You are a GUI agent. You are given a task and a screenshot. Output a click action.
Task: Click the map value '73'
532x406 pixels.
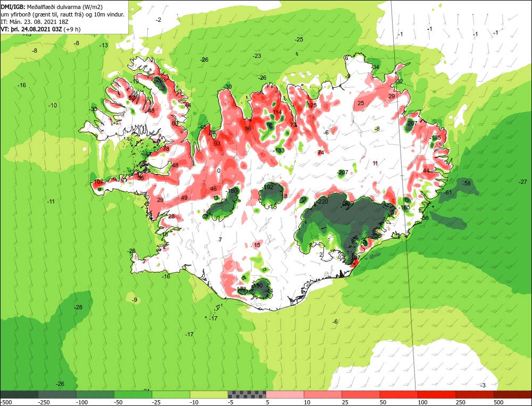[293, 125]
